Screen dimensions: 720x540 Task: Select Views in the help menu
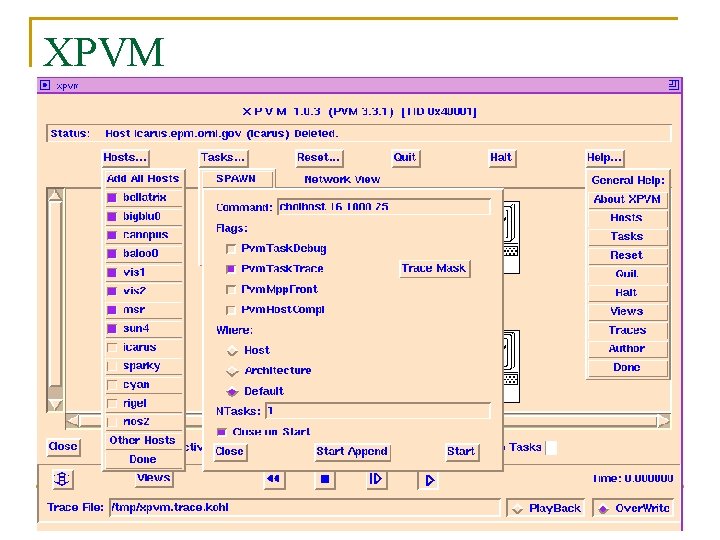(627, 311)
